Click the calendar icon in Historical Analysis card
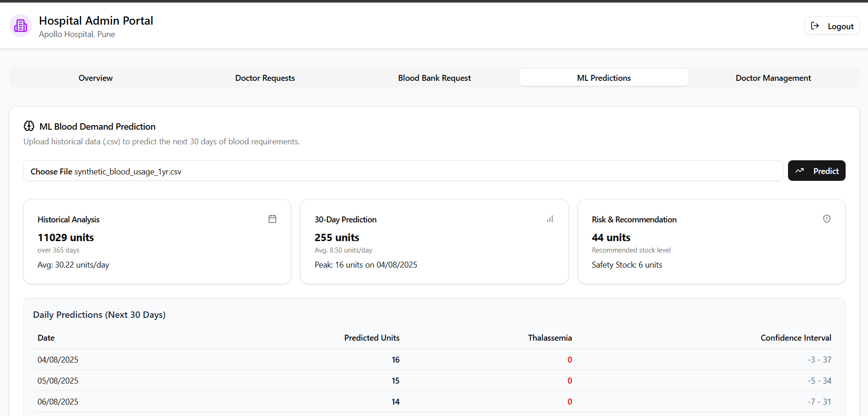Viewport: 868px width, 416px height. (x=272, y=219)
